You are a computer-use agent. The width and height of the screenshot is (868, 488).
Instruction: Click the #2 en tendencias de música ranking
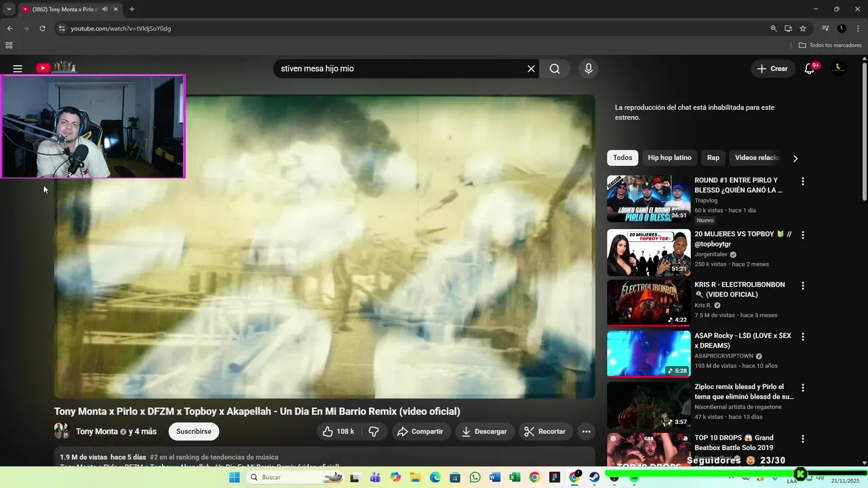click(x=214, y=457)
